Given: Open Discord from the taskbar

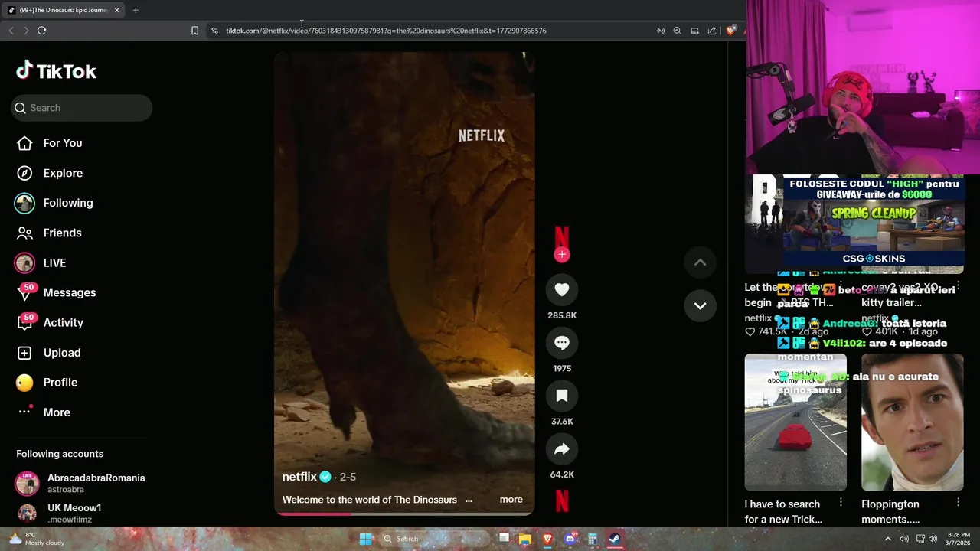Looking at the screenshot, I should [x=570, y=539].
